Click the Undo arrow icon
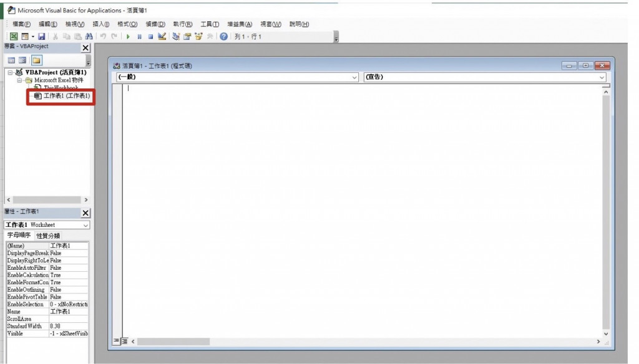 click(x=103, y=37)
